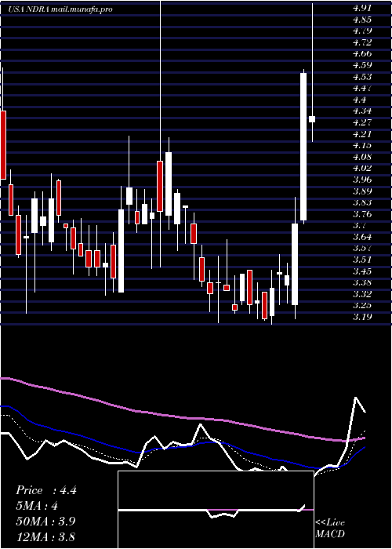This screenshot has width=392, height=549.
Task: Select the 4.66 price axis label
Action: [361, 53]
